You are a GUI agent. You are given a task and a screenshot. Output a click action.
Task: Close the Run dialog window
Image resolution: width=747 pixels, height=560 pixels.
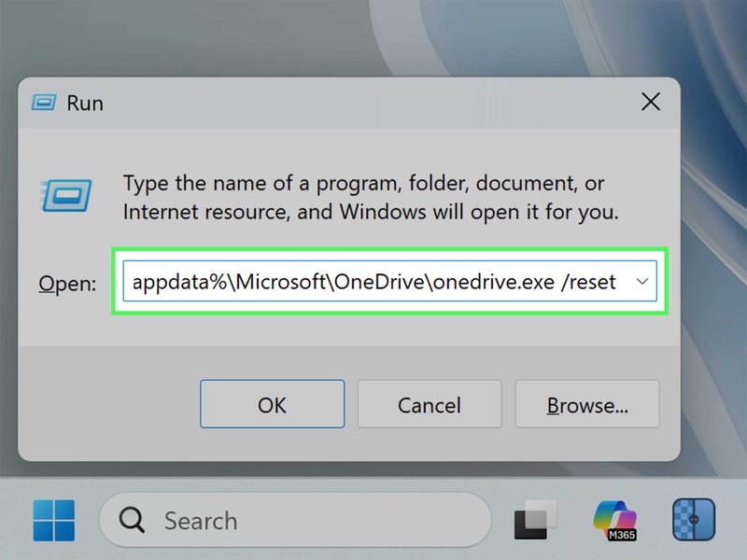650,102
